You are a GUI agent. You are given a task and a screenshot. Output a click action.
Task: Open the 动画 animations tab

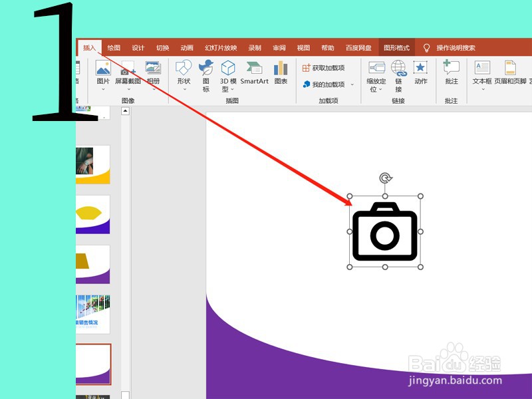(x=187, y=48)
